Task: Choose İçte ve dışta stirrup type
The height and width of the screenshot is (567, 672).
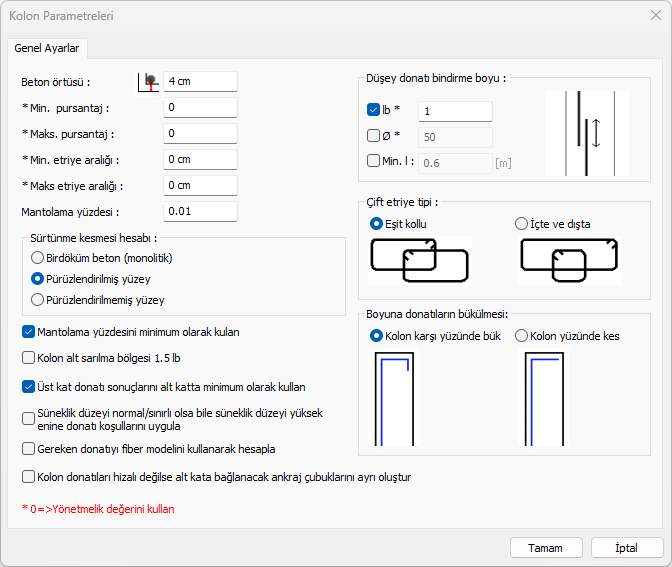Action: (521, 223)
